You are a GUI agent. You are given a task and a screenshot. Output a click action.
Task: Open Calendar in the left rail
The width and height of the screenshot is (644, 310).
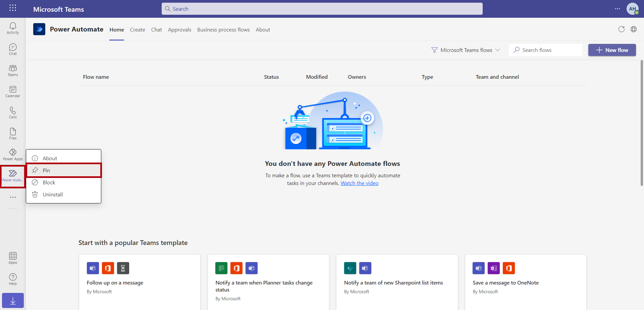click(13, 91)
